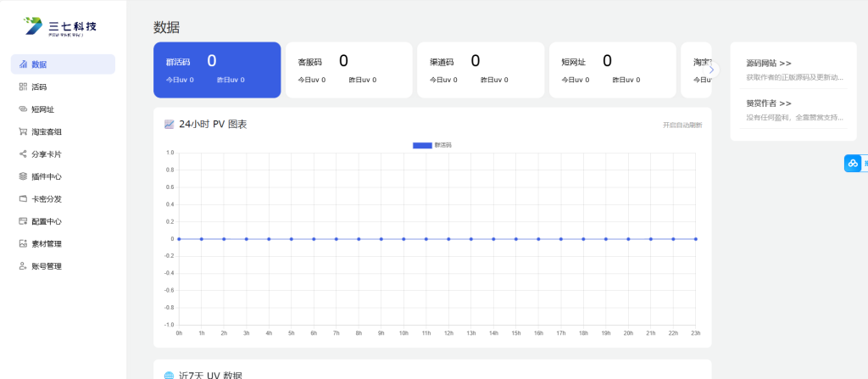Select the 客服码 statistics card
The height and width of the screenshot is (379, 868).
pyautogui.click(x=348, y=70)
